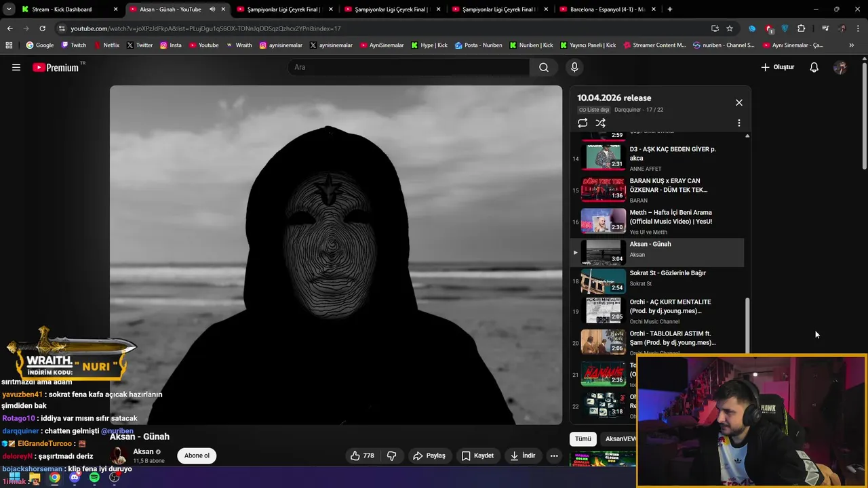Expand hidden bookmarks chevron
868x488 pixels.
coord(852,45)
